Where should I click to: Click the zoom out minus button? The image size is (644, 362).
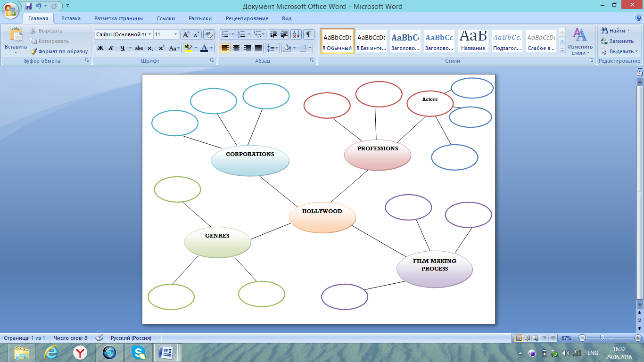coord(582,338)
